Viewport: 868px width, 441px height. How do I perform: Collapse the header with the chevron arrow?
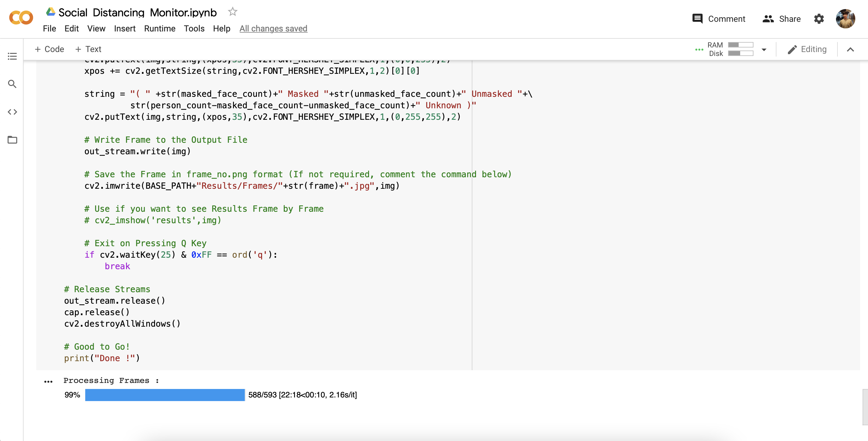point(850,50)
